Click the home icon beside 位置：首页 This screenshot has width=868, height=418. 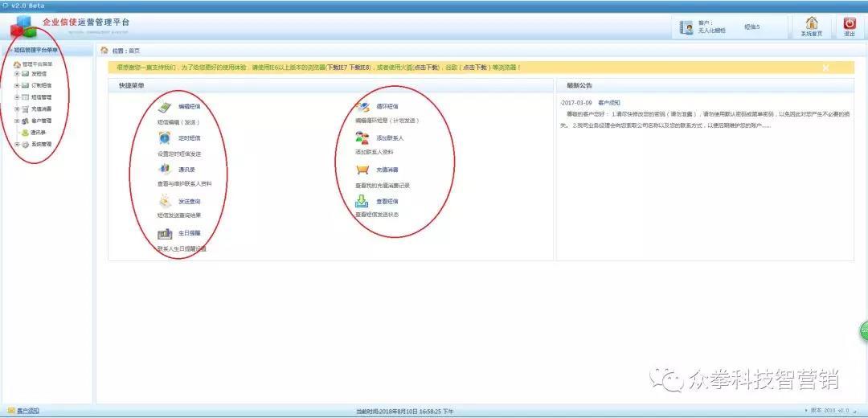coord(104,51)
